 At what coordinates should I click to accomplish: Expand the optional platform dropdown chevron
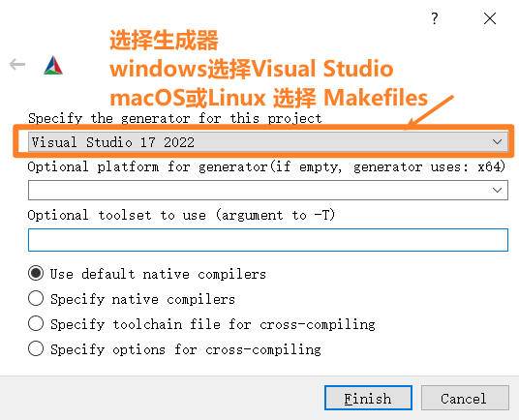tap(497, 190)
